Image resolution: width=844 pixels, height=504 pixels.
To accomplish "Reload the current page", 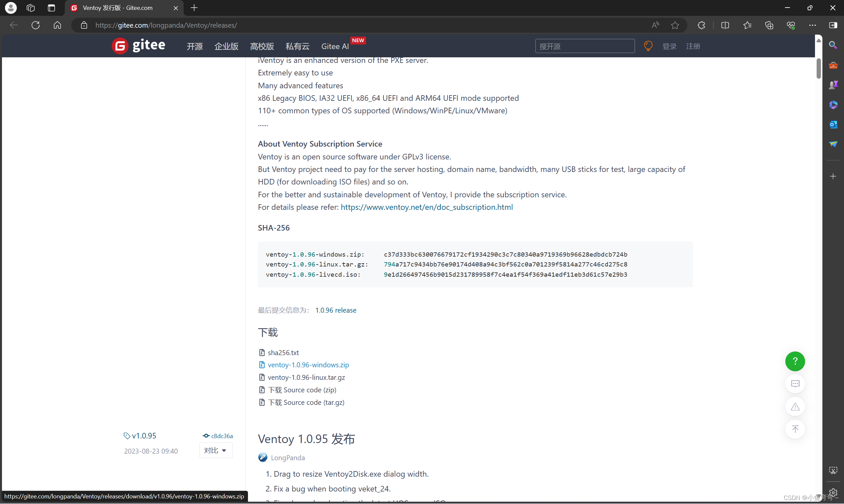I will pyautogui.click(x=35, y=25).
